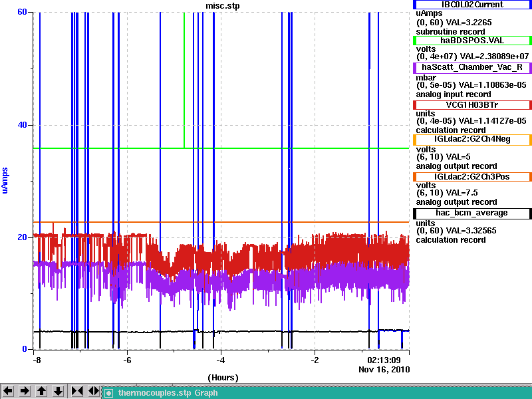Viewport: 532px width, 399px height.
Task: Click the 20 y-axis tick label
Action: point(22,237)
